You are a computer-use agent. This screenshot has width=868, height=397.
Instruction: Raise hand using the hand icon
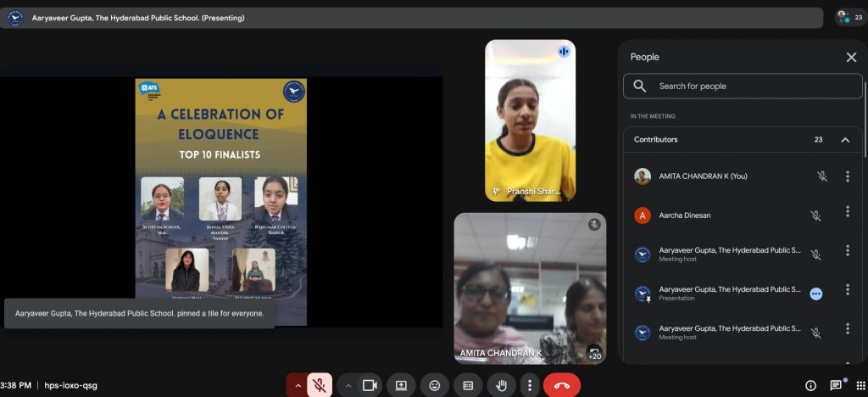[x=501, y=385]
